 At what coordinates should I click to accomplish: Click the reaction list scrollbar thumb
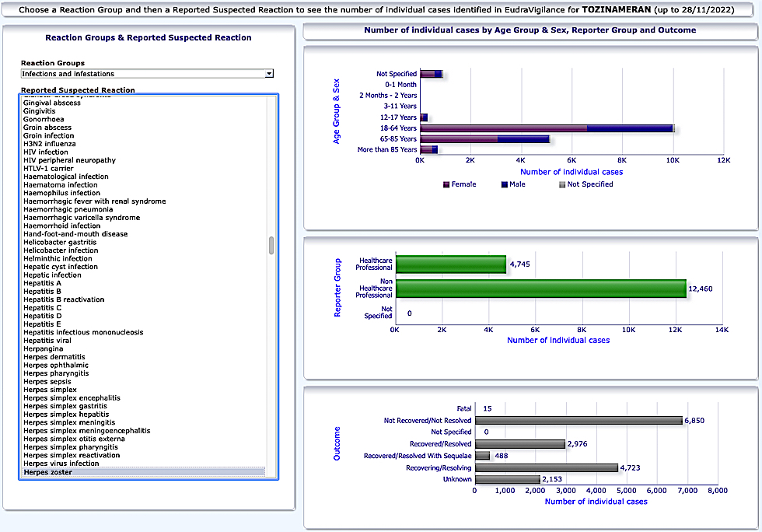tap(271, 246)
